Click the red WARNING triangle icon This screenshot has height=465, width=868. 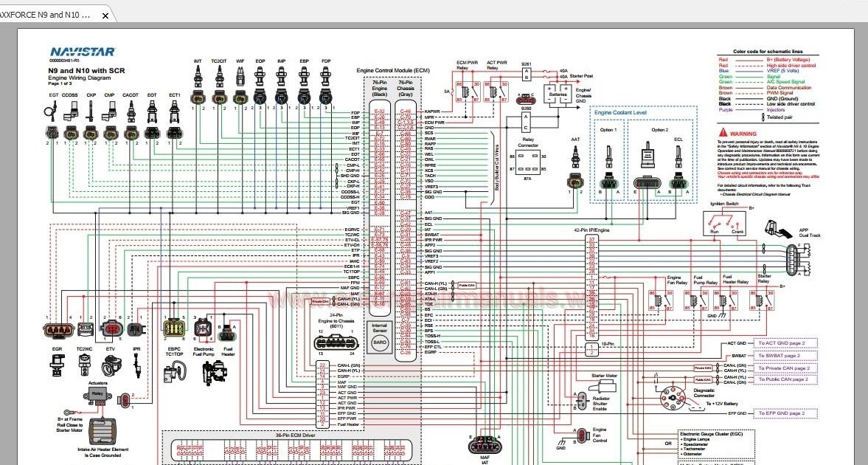pyautogui.click(x=723, y=133)
